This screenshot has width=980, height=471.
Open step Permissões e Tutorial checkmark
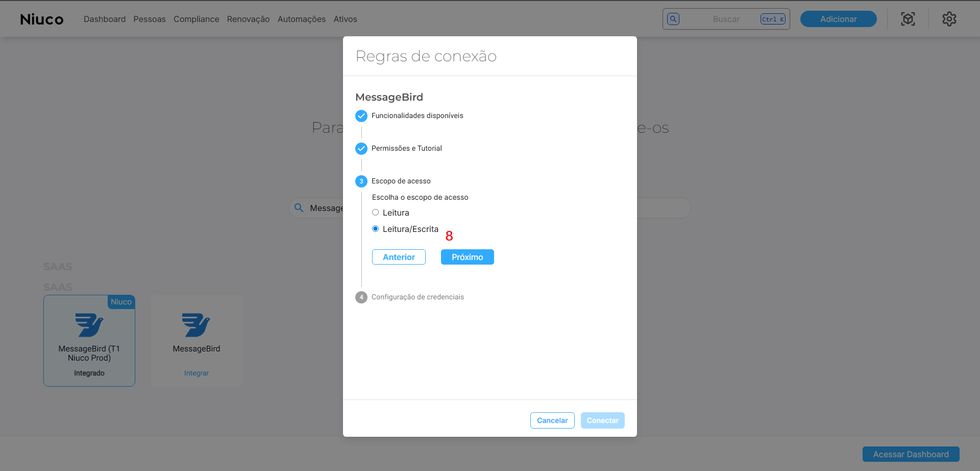[x=361, y=149]
